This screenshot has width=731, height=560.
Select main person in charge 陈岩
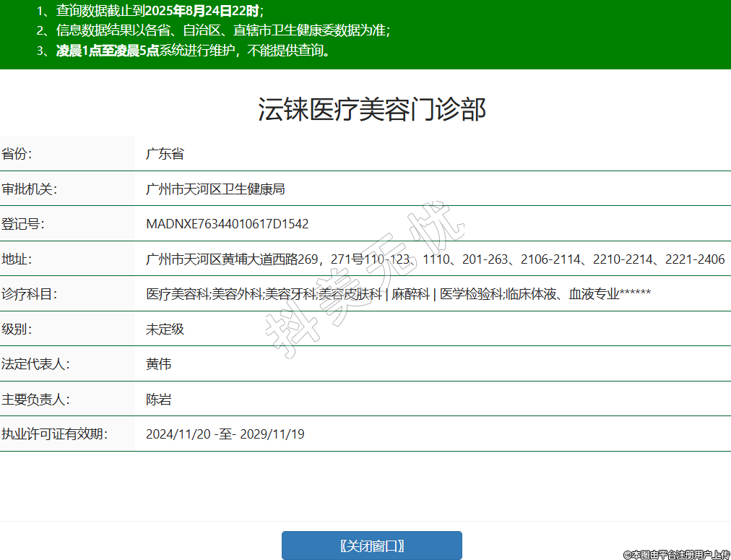[158, 400]
